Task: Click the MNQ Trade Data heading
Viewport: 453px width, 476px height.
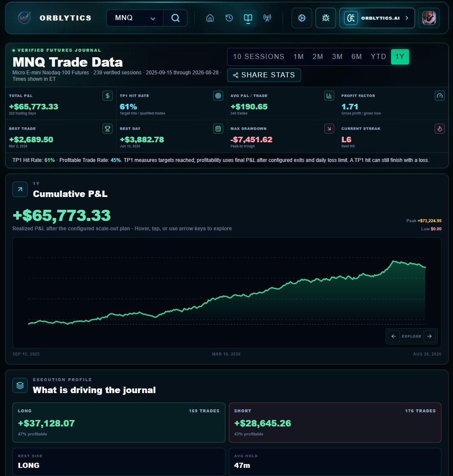Action: pos(67,62)
